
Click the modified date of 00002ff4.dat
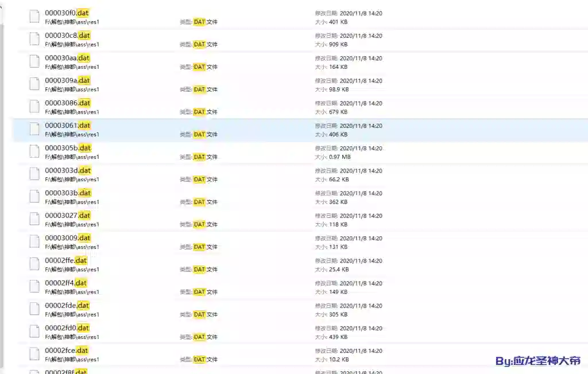(361, 283)
